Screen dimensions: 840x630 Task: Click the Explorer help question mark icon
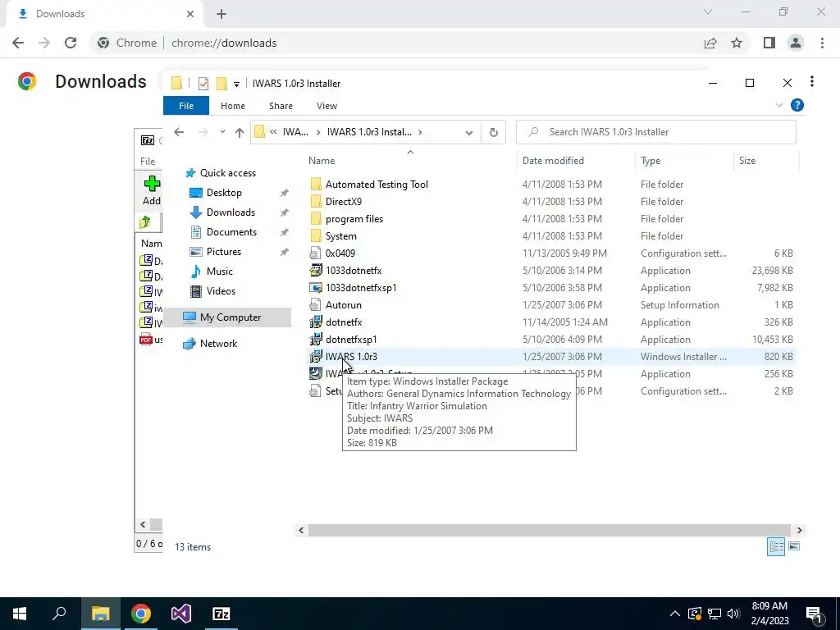point(797,106)
